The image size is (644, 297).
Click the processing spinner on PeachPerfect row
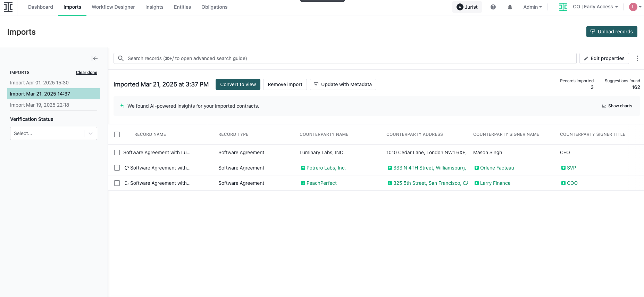pos(127,183)
